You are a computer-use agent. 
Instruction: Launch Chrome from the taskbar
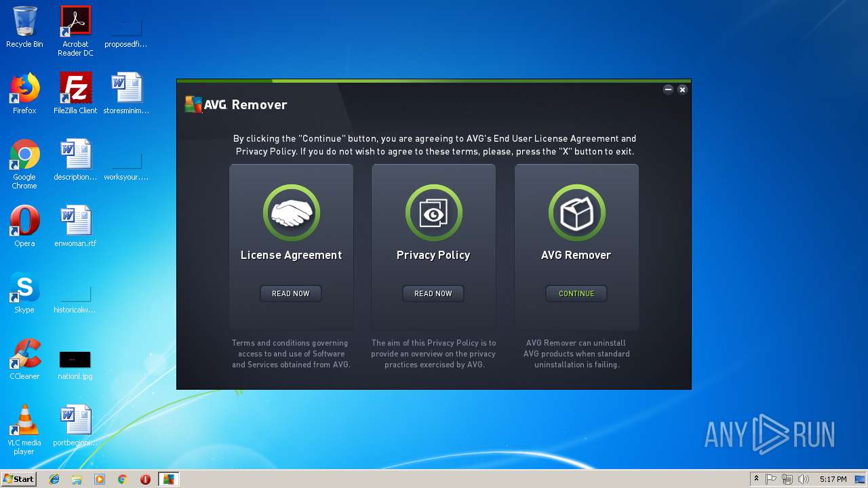(123, 479)
